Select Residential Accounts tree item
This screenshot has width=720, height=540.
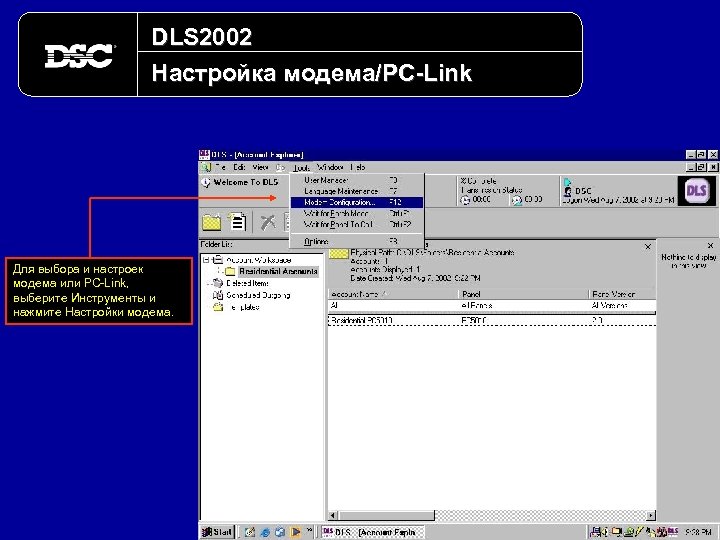point(278,271)
